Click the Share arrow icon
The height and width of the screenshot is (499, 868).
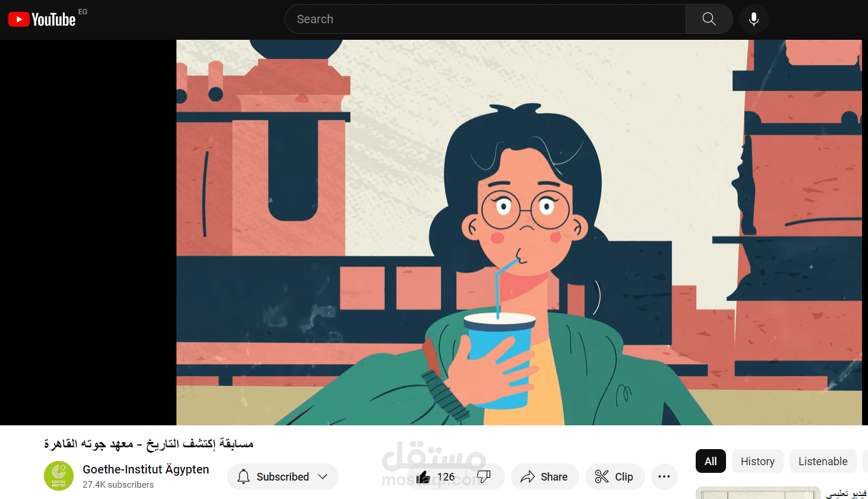pos(528,476)
